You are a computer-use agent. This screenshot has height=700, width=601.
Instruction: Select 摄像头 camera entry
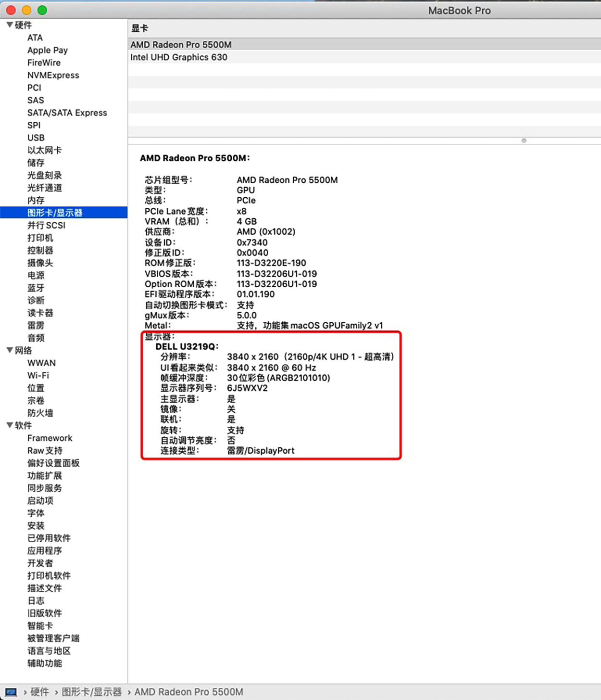tap(40, 263)
